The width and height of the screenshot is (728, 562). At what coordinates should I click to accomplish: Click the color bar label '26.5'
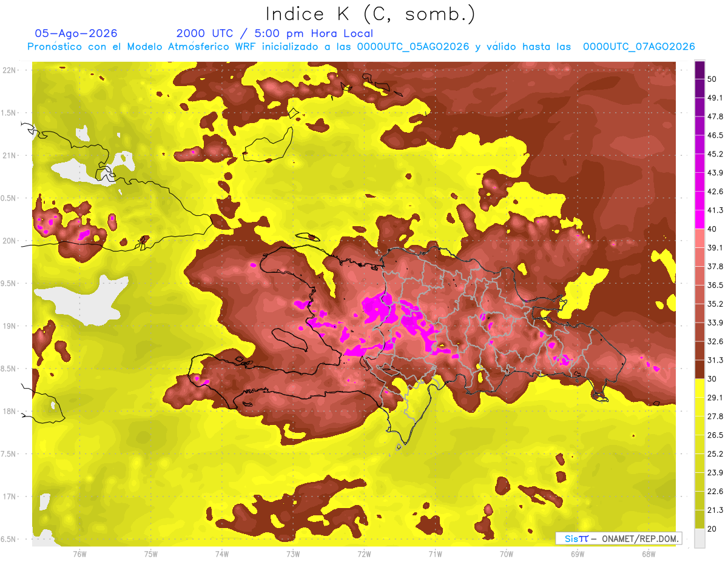(x=715, y=435)
